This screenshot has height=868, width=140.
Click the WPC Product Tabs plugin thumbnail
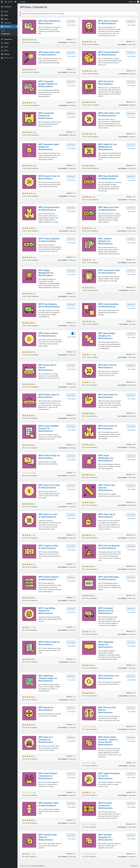click(x=29, y=401)
